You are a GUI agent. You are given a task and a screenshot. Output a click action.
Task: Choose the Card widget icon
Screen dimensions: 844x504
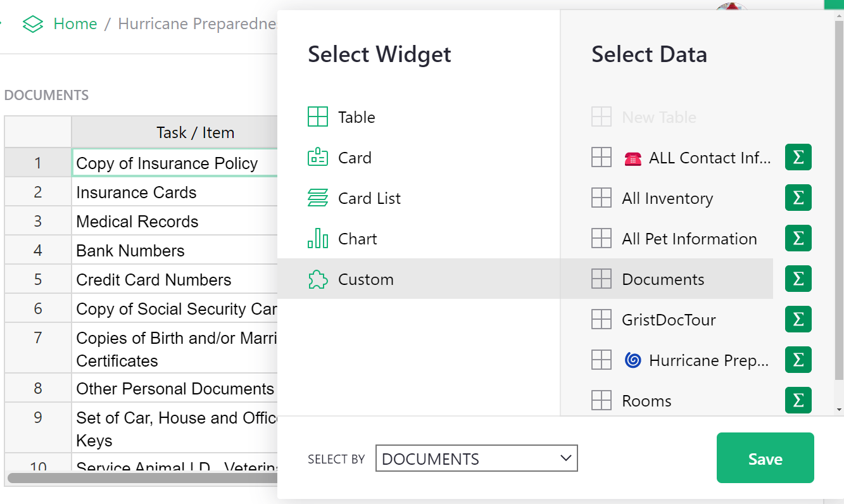(x=318, y=157)
